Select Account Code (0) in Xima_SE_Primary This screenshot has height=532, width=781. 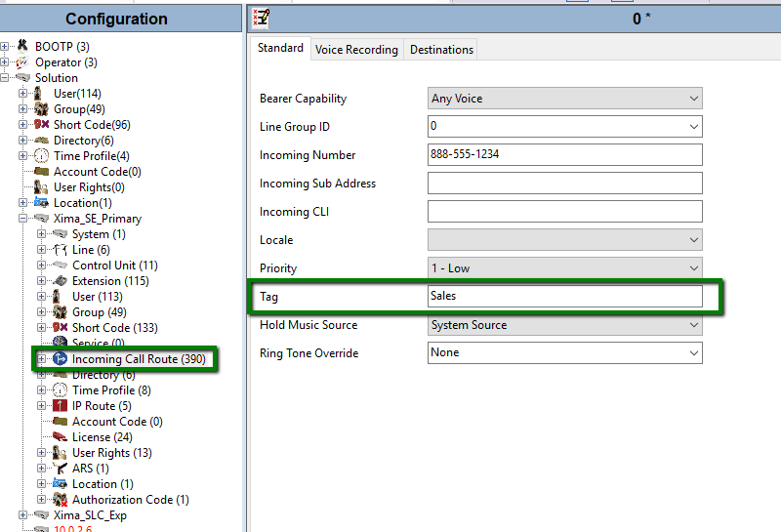tap(117, 422)
